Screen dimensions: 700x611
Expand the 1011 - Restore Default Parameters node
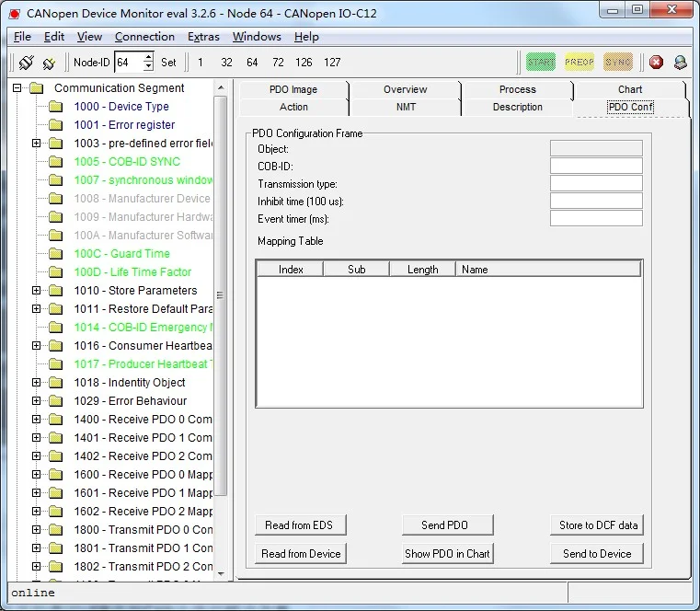click(36, 308)
